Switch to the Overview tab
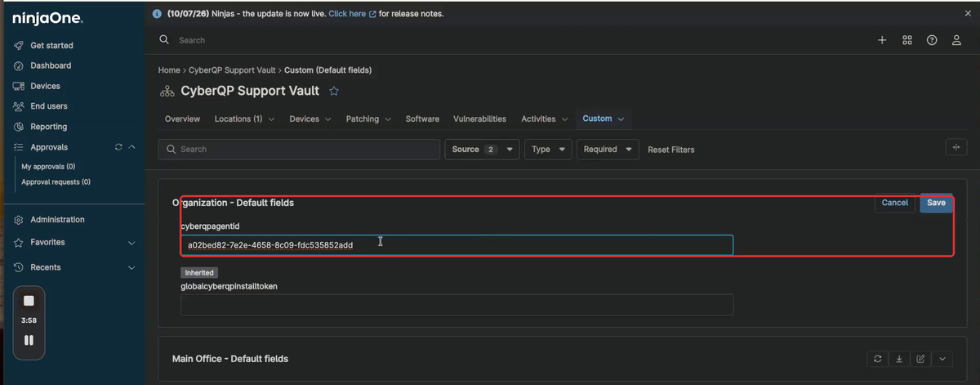Viewport: 980px width, 385px height. (182, 119)
